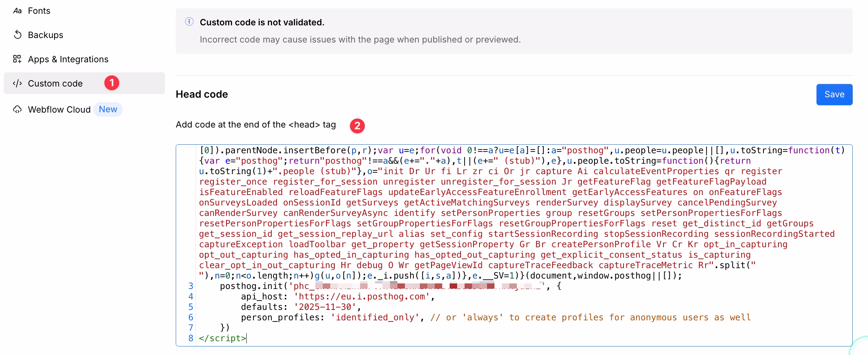This screenshot has width=868, height=355.
Task: Save the head code
Action: point(834,95)
